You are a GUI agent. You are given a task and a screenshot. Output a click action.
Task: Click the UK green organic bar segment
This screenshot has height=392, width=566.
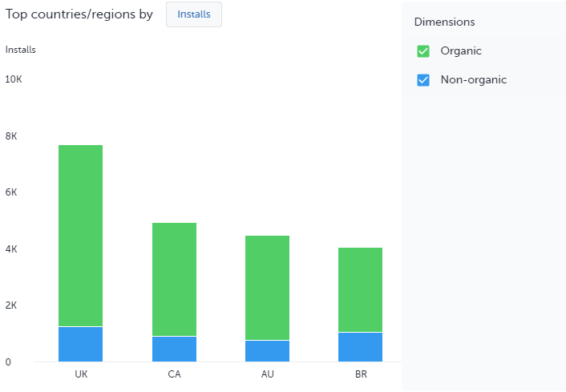(x=80, y=236)
